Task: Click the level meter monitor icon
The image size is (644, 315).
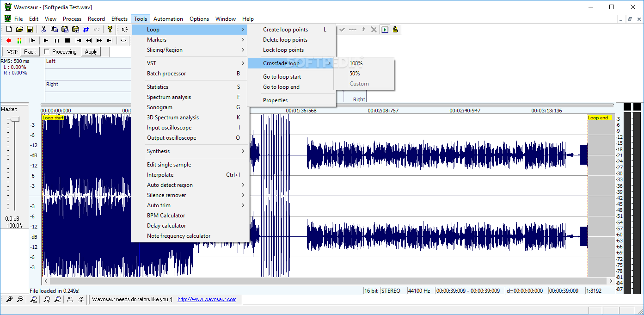Action: pos(19,40)
